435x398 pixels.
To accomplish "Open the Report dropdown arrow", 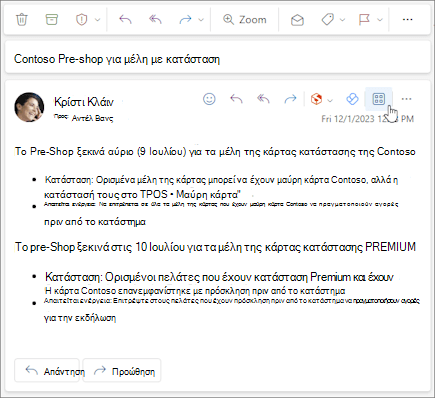I will tap(97, 20).
